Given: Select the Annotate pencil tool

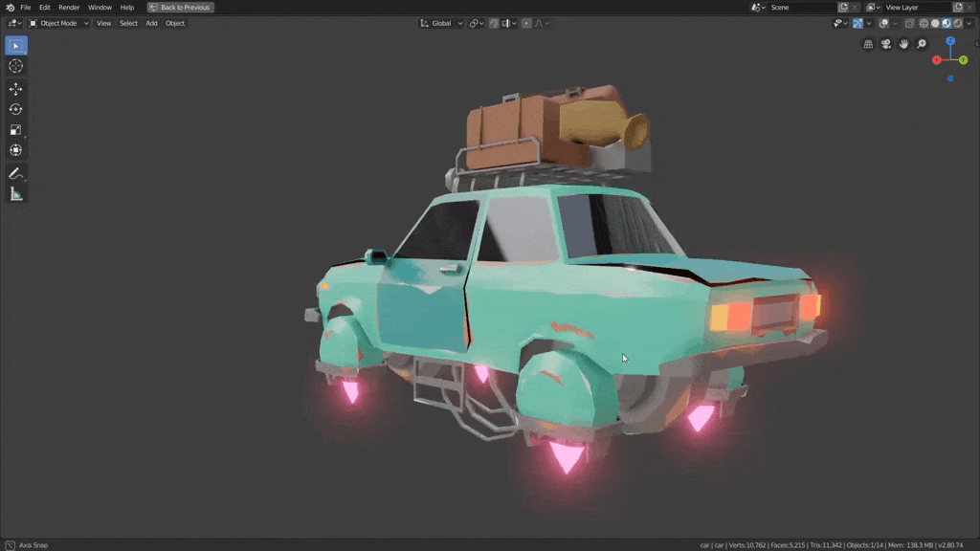Looking at the screenshot, I should click(16, 173).
